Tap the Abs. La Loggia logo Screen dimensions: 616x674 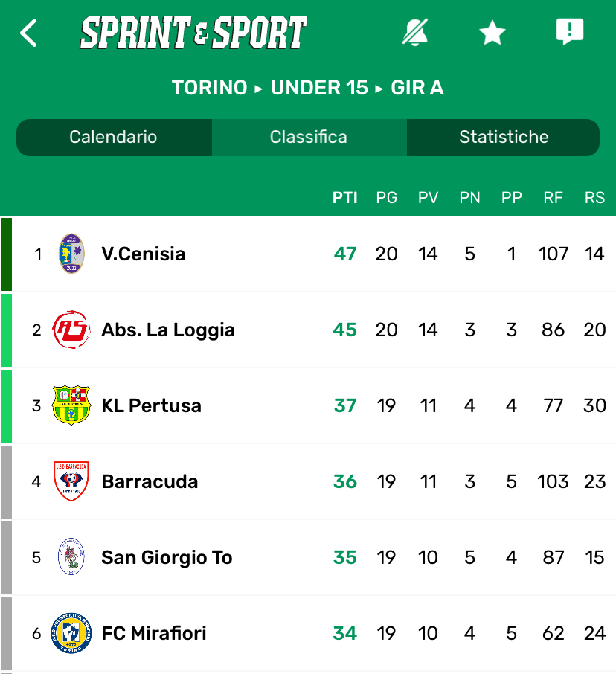(71, 330)
